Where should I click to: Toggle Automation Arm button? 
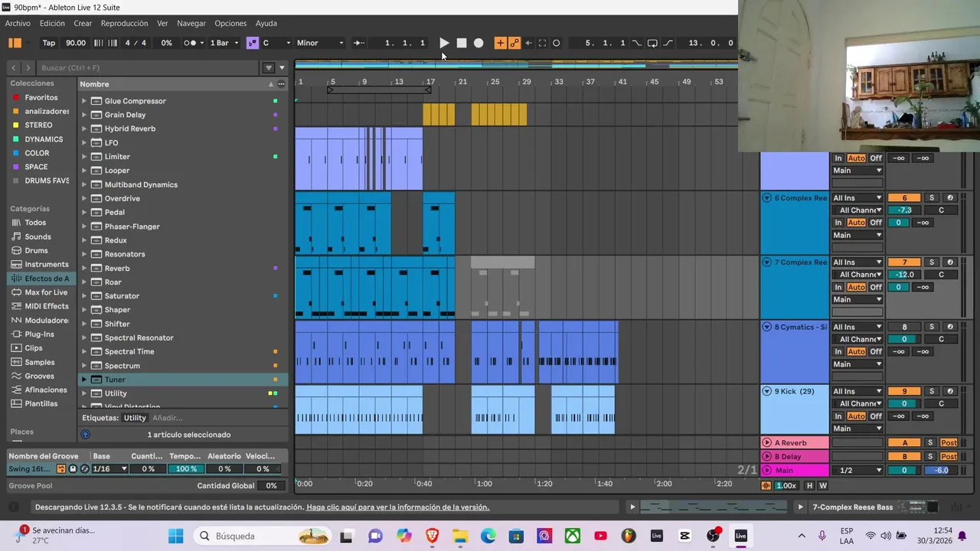point(514,43)
